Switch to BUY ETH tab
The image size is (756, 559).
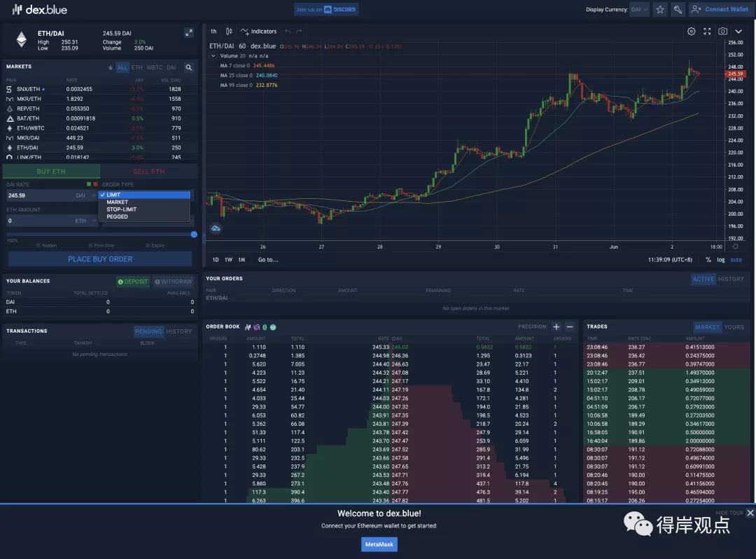tap(51, 171)
